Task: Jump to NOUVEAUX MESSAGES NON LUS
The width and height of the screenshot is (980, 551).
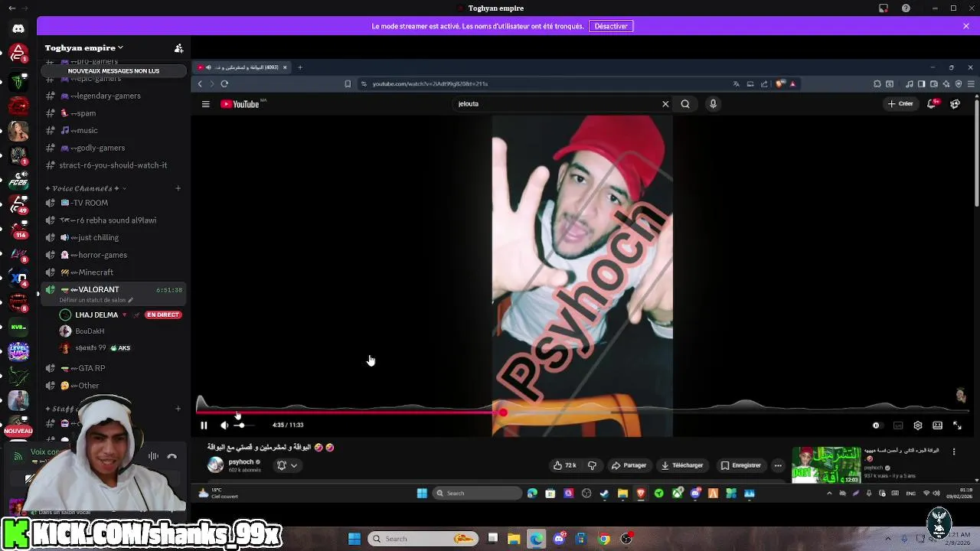Action: (113, 71)
